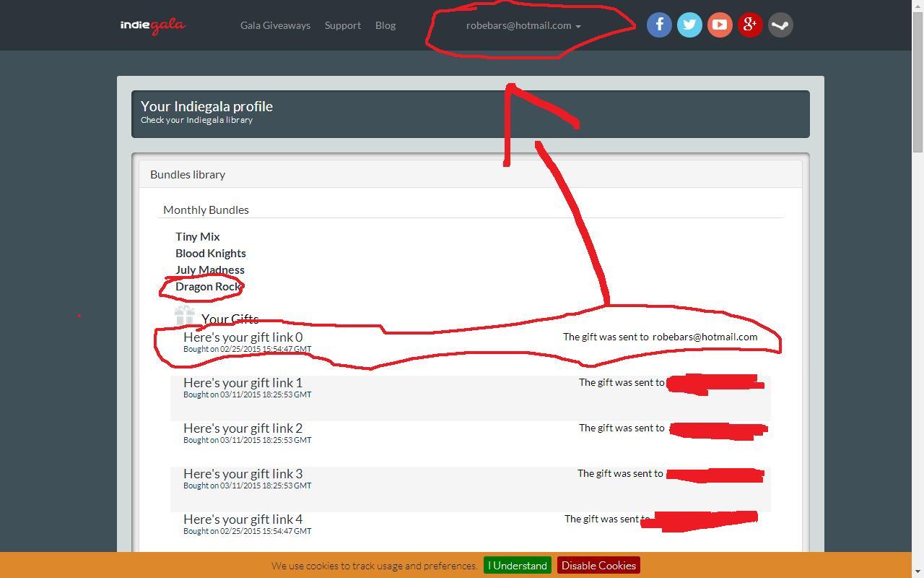Open the Indiegala Facebook page icon
This screenshot has width=924, height=578.
[659, 25]
